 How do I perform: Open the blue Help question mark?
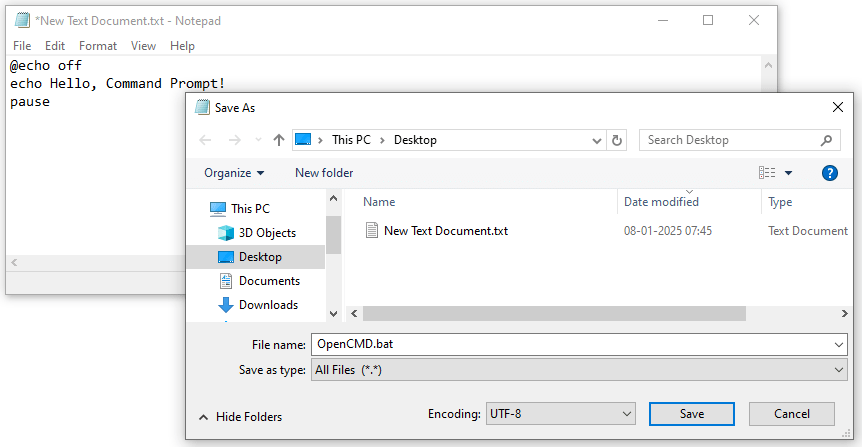pos(830,173)
